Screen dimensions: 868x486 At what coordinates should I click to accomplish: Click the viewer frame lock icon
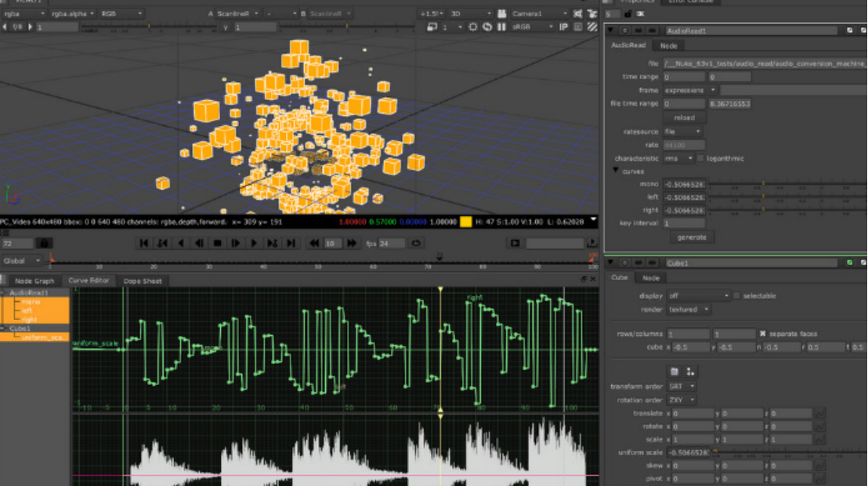click(45, 243)
